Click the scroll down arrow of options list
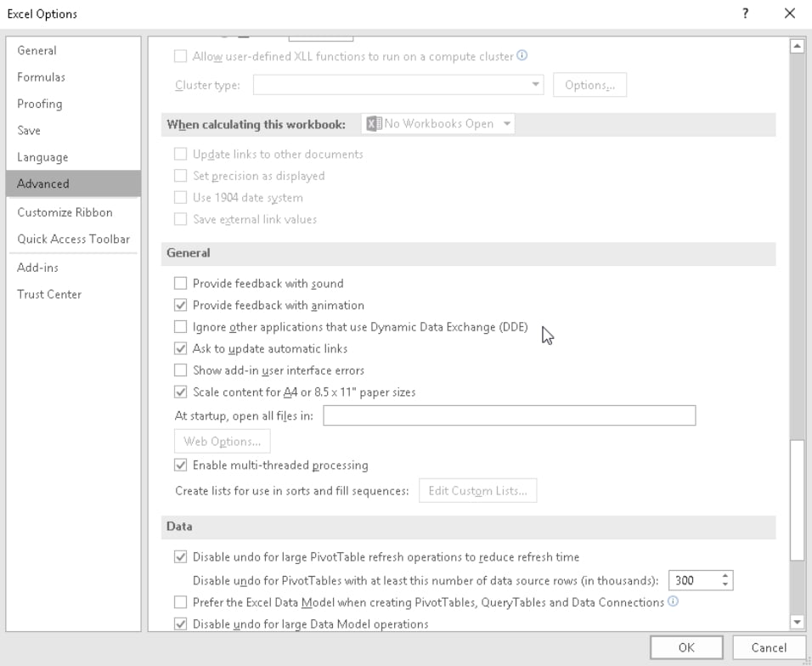Screen dimensions: 812x666 (797, 622)
